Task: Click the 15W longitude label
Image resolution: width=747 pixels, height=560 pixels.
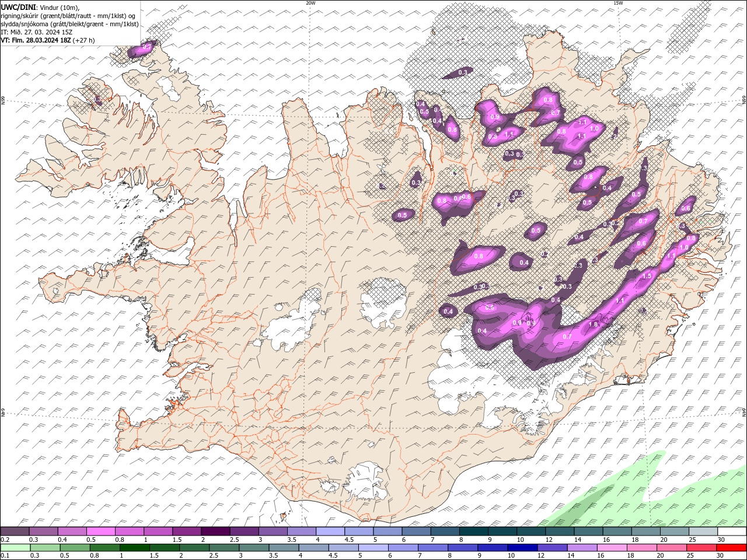Action: click(618, 3)
